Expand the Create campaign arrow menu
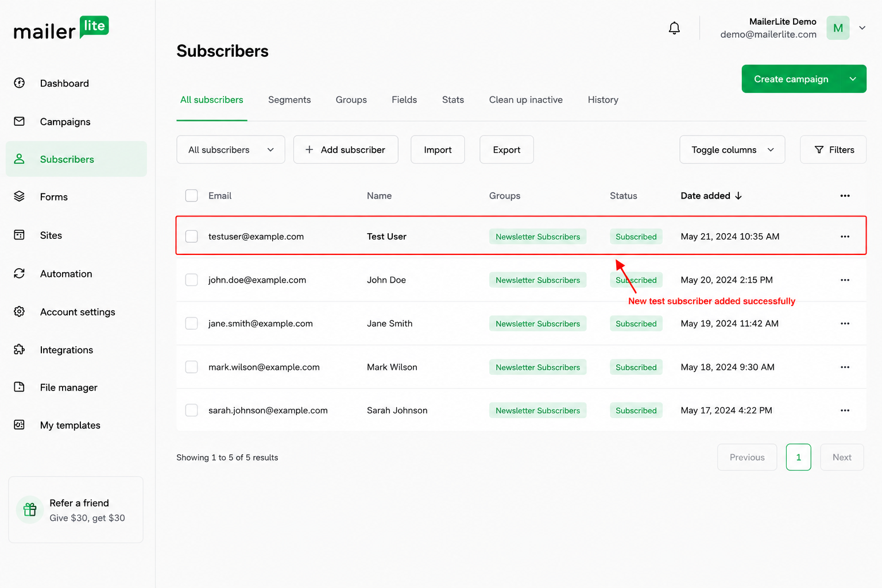The width and height of the screenshot is (882, 588). click(853, 79)
